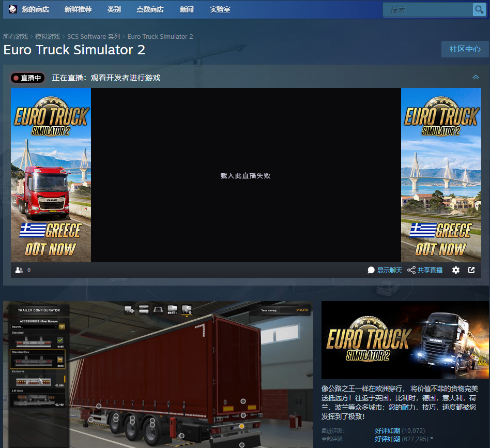Click the left Greece Out Now banner
The image size is (490, 448).
[x=51, y=175]
